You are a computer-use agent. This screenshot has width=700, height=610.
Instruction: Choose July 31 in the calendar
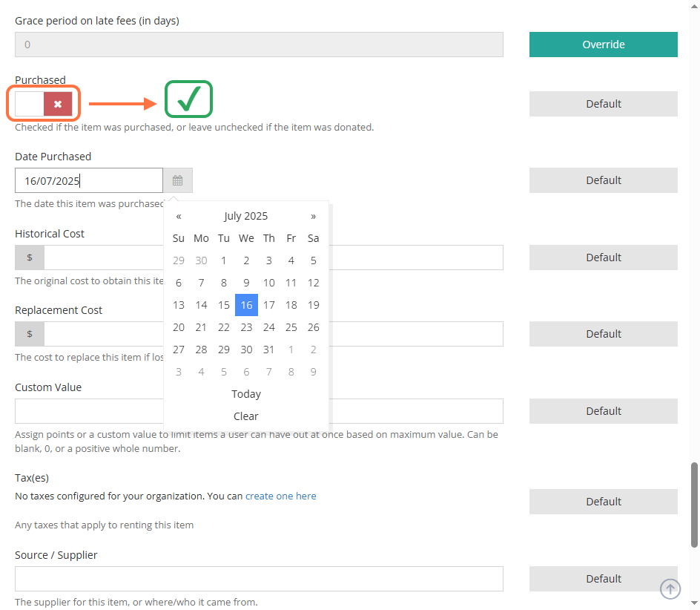pyautogui.click(x=268, y=350)
